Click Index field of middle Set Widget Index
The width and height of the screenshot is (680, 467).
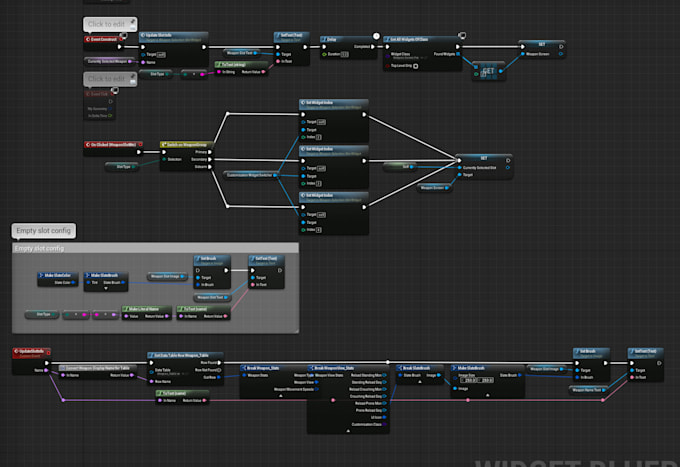coord(319,183)
